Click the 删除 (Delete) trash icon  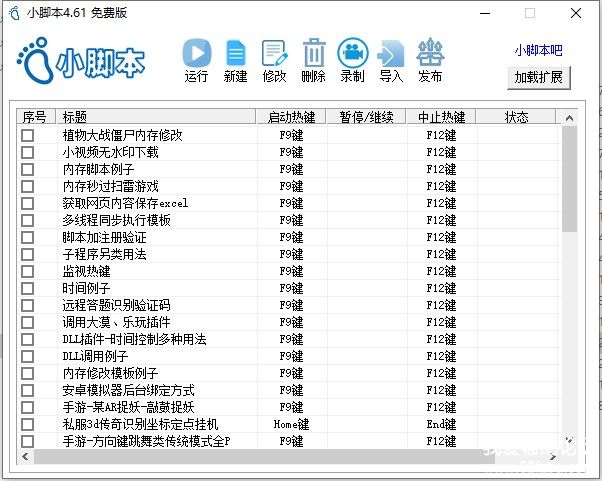(x=313, y=53)
